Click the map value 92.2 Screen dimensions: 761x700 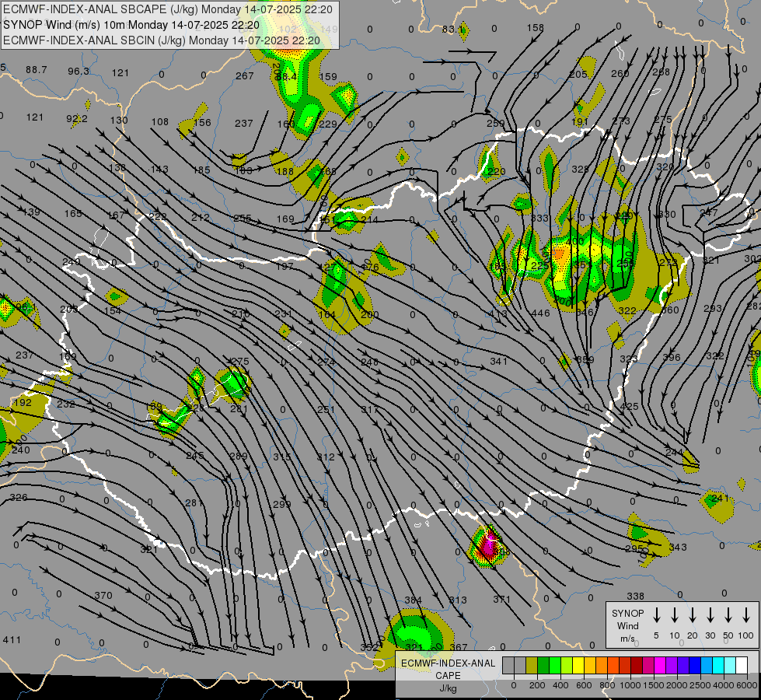[x=77, y=119]
